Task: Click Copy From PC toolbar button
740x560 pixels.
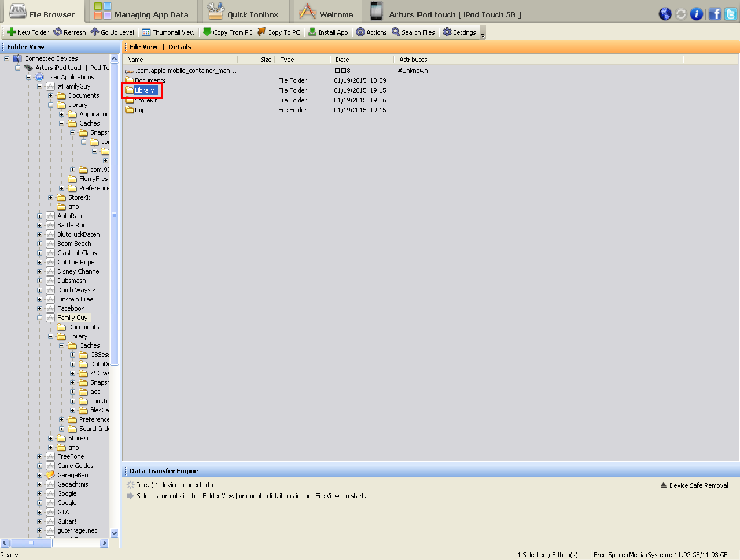Action: point(227,32)
